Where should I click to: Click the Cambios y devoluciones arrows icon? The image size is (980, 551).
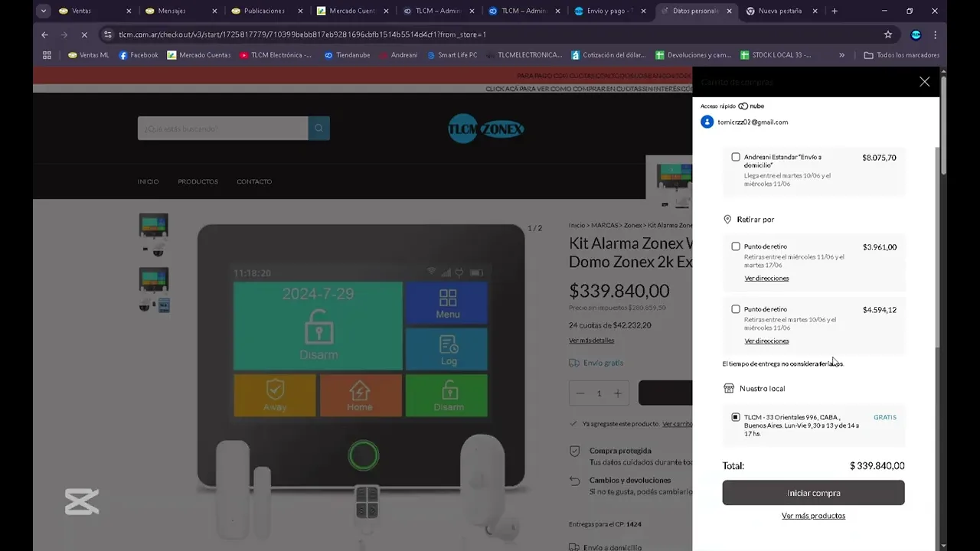[575, 481]
